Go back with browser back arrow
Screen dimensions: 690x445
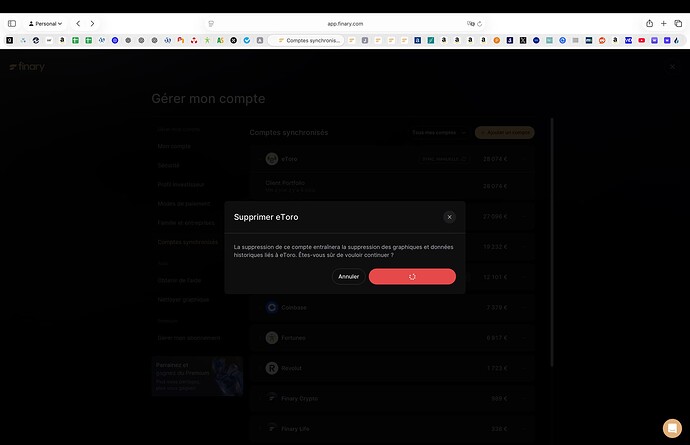coord(78,24)
